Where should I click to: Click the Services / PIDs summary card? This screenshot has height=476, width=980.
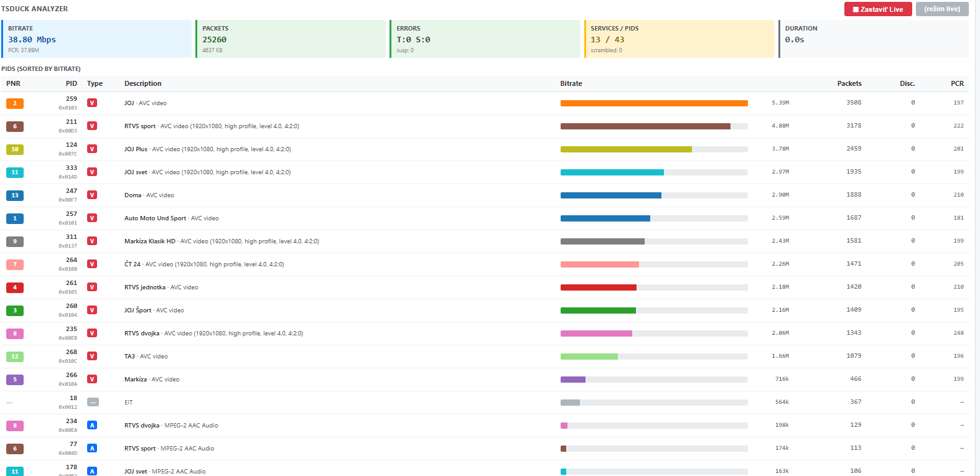[x=679, y=39]
